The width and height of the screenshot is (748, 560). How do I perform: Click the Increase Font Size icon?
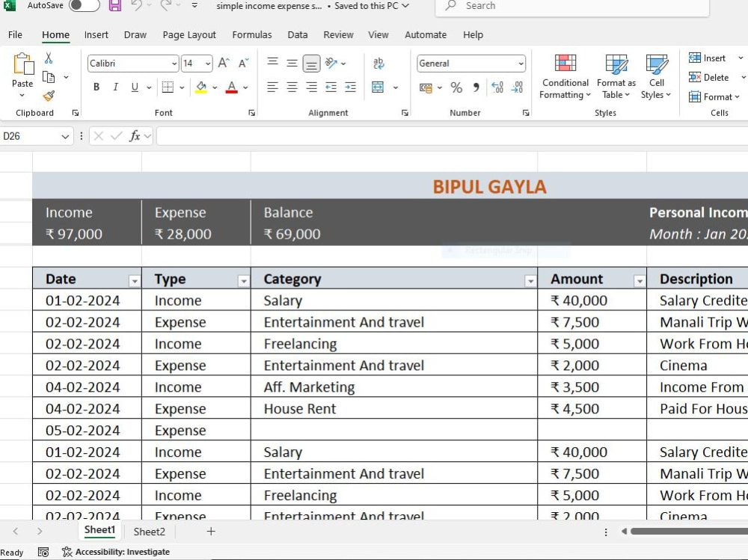[x=223, y=63]
